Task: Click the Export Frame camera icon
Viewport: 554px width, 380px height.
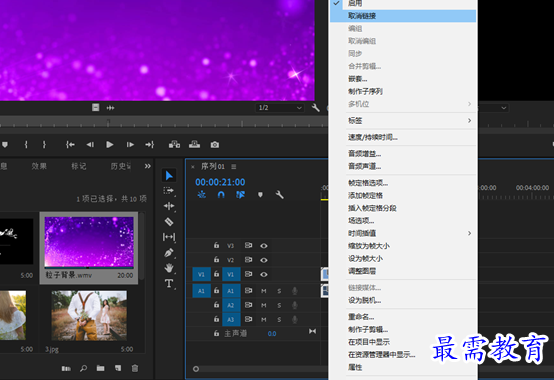Action: 215,145
